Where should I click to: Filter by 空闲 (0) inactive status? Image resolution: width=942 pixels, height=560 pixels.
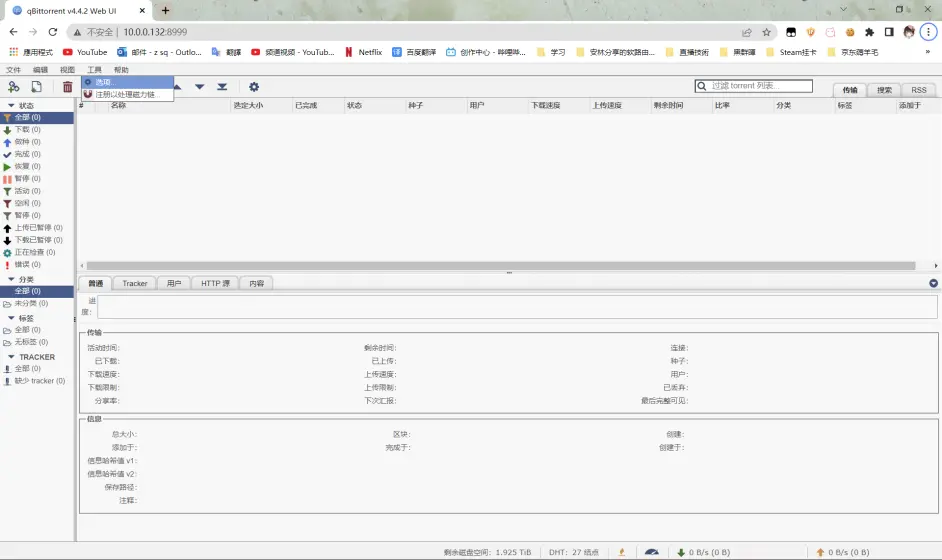[x=37, y=203]
